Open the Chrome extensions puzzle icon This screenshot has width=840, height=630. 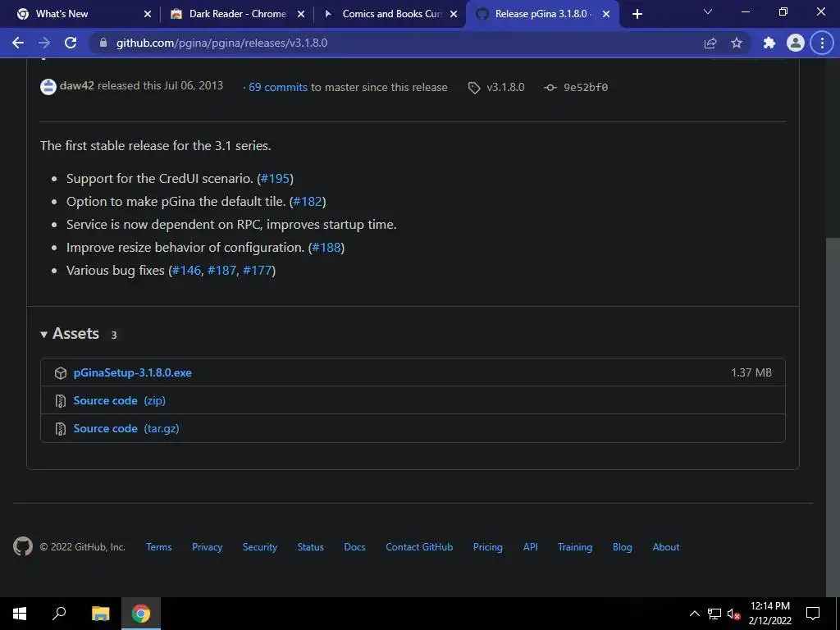(x=769, y=43)
